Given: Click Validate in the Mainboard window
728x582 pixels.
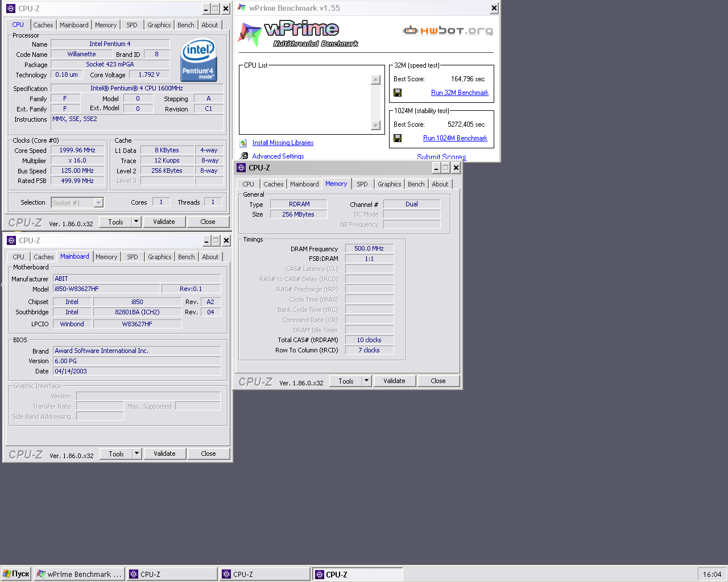Looking at the screenshot, I should tap(164, 454).
